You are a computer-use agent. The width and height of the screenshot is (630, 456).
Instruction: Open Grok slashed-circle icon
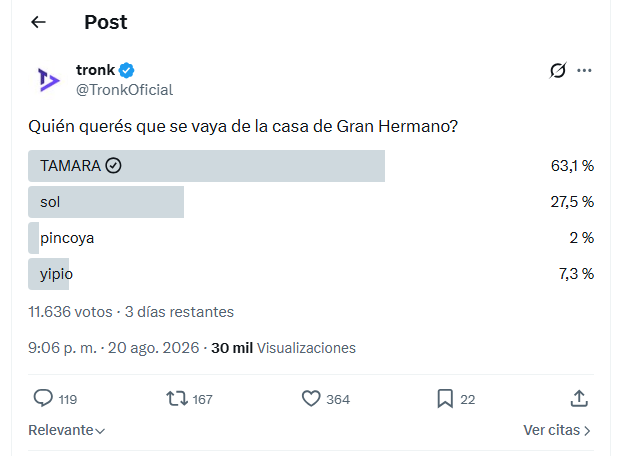tap(558, 71)
